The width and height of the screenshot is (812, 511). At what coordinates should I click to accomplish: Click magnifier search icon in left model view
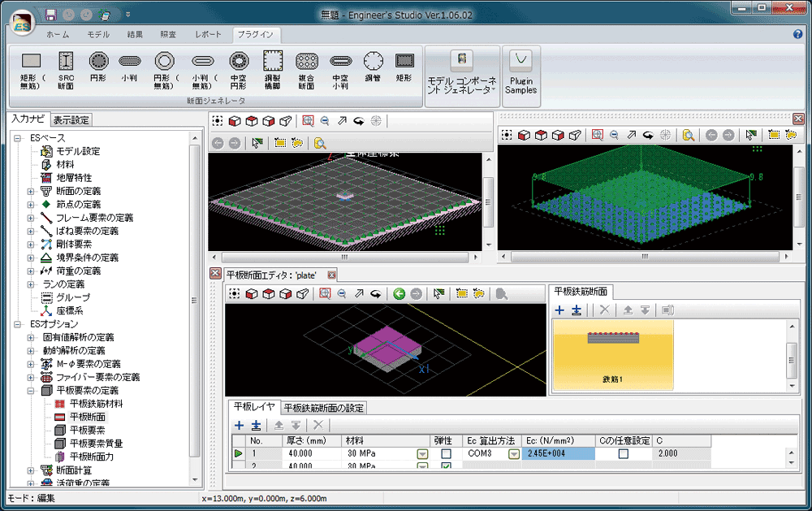point(320,143)
